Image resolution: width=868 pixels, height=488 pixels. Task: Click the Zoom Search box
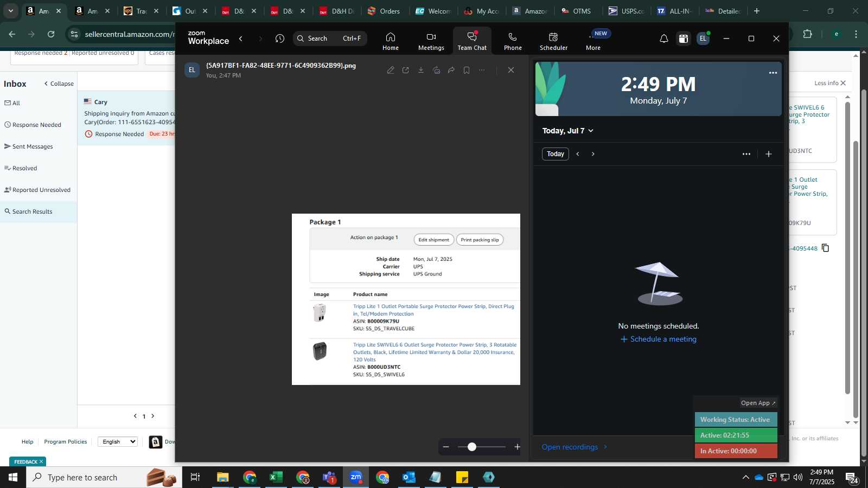coord(330,38)
